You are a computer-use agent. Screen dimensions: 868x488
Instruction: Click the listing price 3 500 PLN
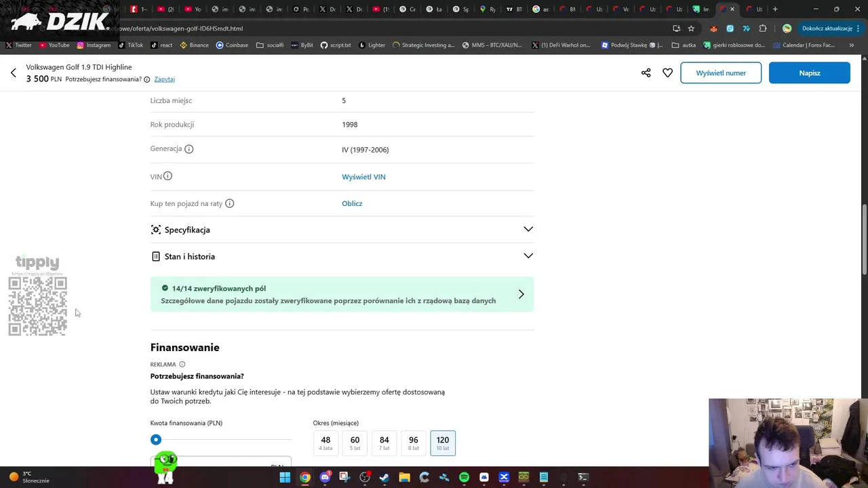point(44,79)
